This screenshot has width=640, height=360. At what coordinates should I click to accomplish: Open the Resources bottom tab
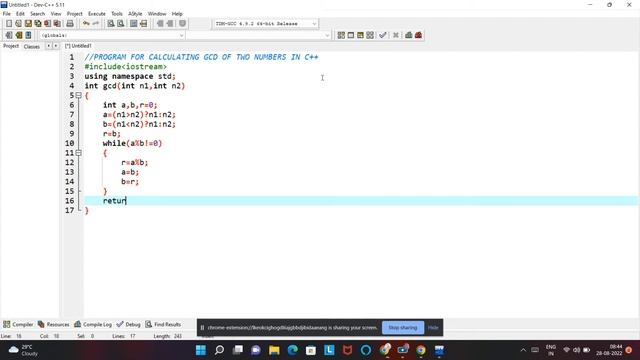(x=53, y=324)
